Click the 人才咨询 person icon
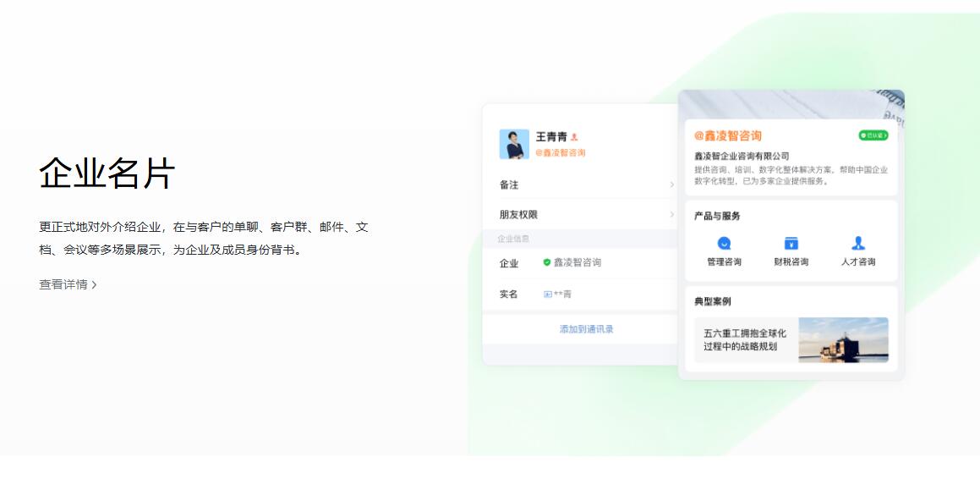The width and height of the screenshot is (980, 479). coord(858,243)
